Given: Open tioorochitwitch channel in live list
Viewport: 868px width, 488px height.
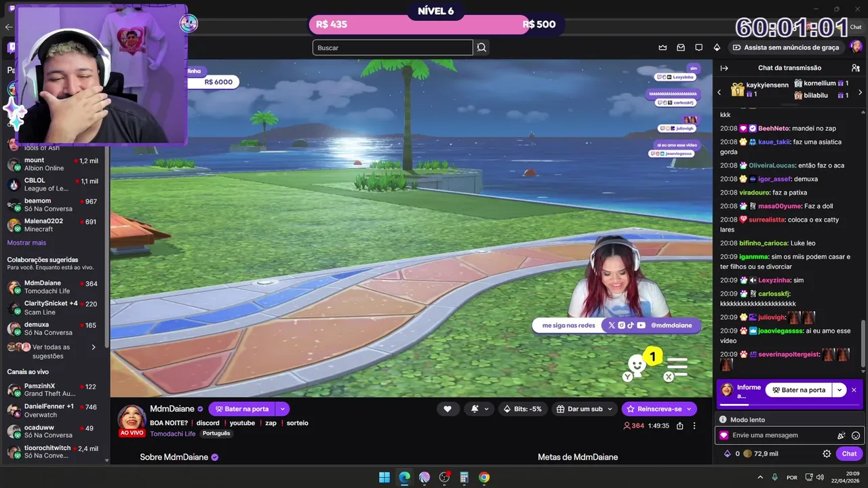Looking at the screenshot, I should coord(53,451).
